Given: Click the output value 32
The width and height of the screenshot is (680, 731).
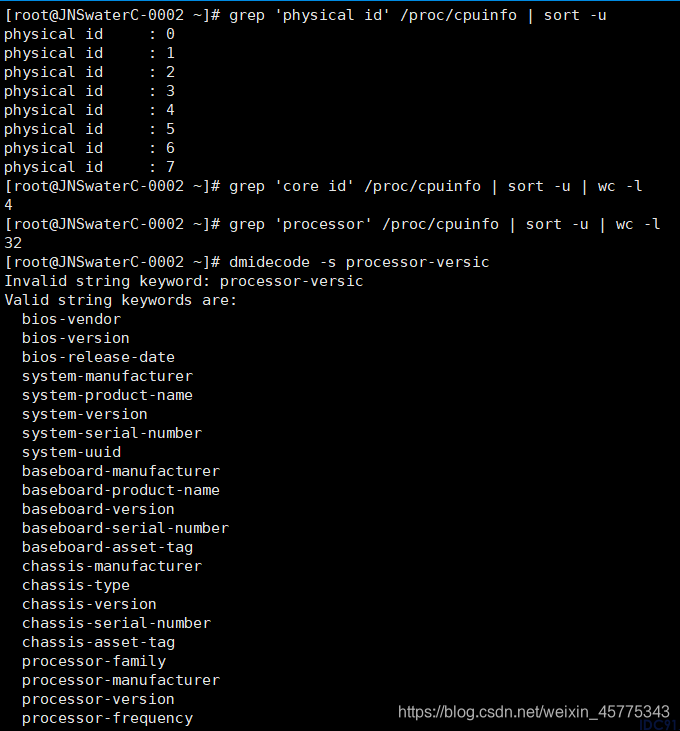Looking at the screenshot, I should (x=13, y=243).
